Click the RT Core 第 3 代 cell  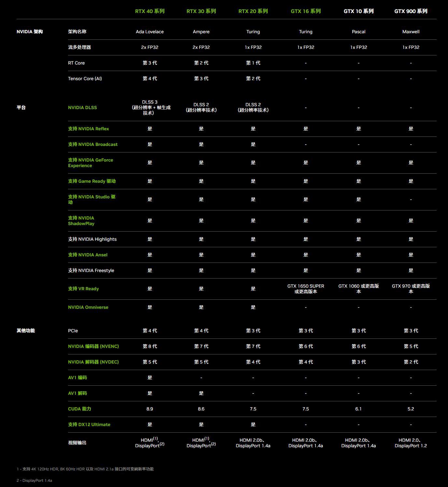point(150,63)
